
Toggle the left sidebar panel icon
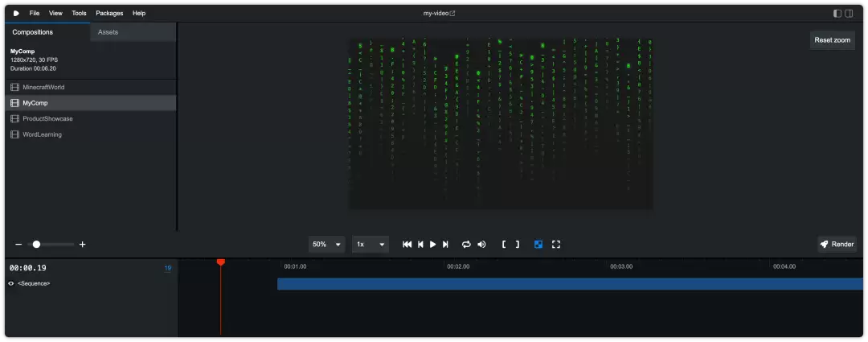(x=837, y=14)
